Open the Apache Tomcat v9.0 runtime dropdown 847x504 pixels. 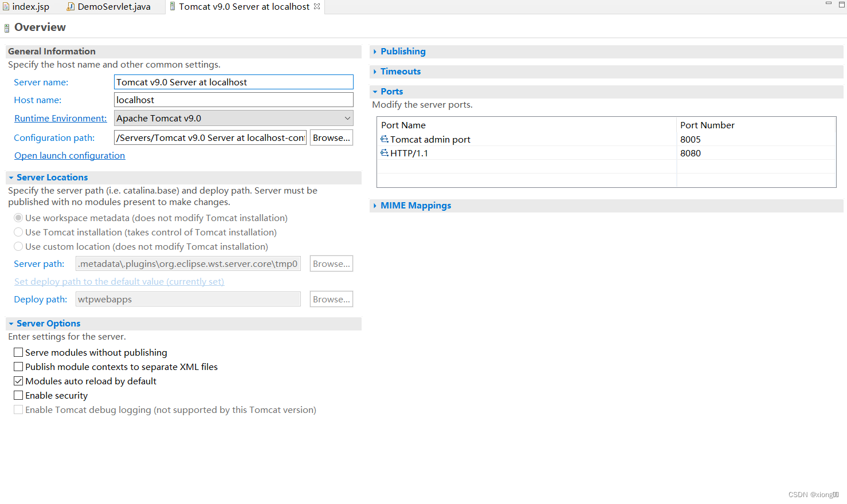(234, 118)
